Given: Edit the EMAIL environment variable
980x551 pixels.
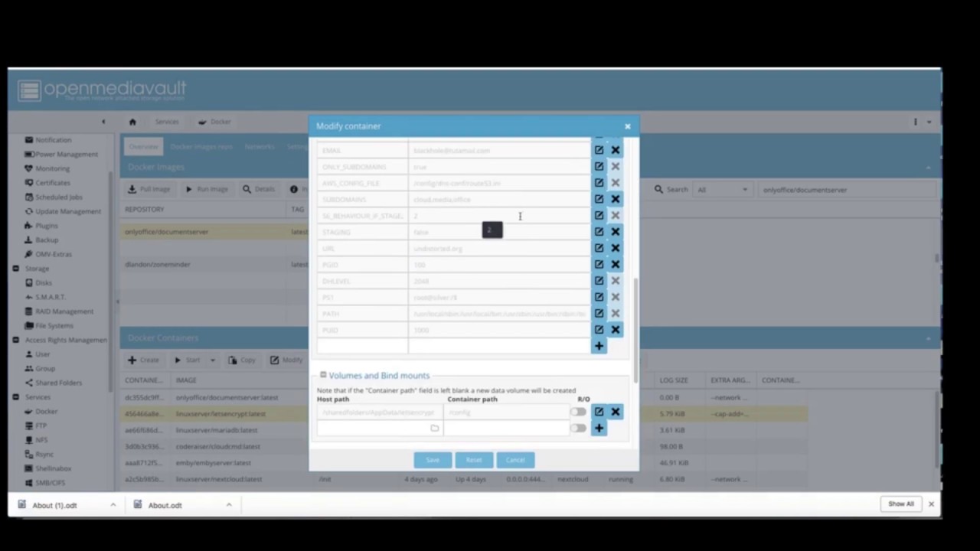Looking at the screenshot, I should point(599,150).
